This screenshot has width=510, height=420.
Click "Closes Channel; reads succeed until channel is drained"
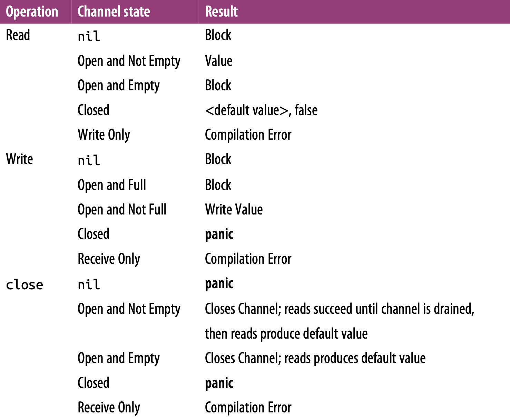pos(340,309)
